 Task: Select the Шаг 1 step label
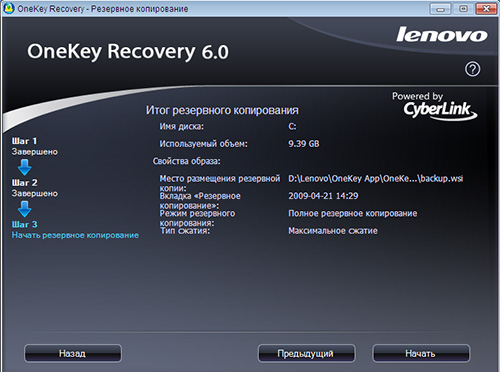tap(24, 141)
